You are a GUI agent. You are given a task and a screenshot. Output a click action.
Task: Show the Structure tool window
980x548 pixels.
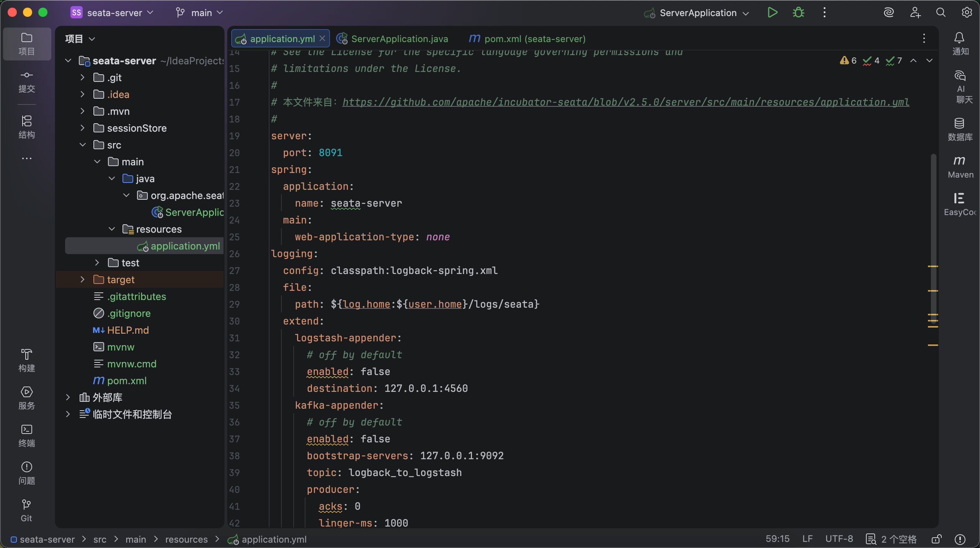[x=26, y=127]
